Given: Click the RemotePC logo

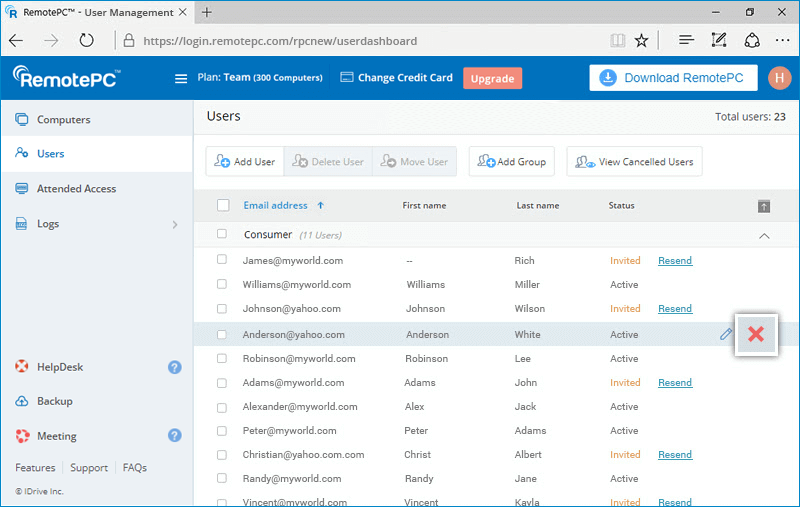Looking at the screenshot, I should [66, 78].
